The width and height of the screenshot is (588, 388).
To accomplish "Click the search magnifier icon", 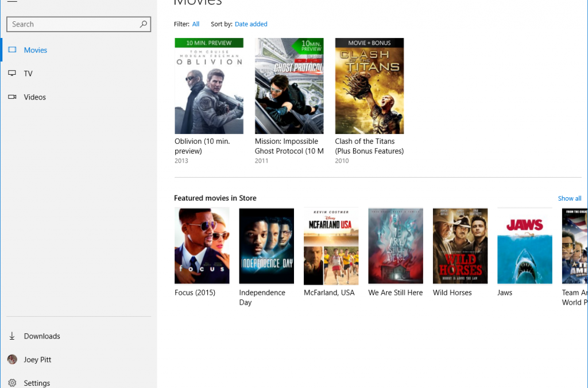I will tap(143, 24).
